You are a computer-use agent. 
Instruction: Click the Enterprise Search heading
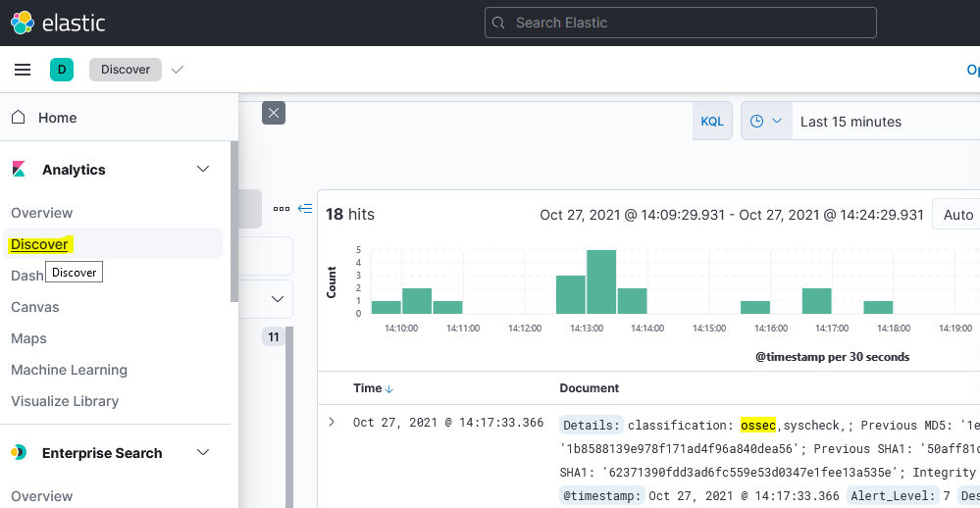[x=102, y=453]
